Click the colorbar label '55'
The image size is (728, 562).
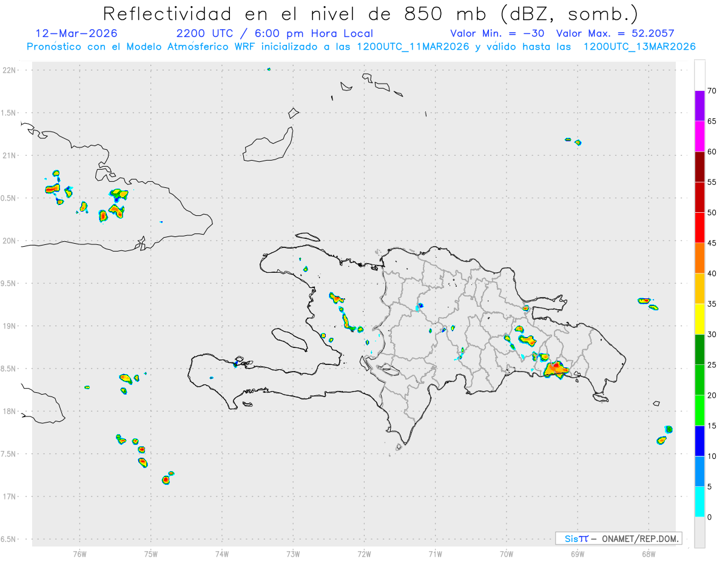pyautogui.click(x=712, y=182)
